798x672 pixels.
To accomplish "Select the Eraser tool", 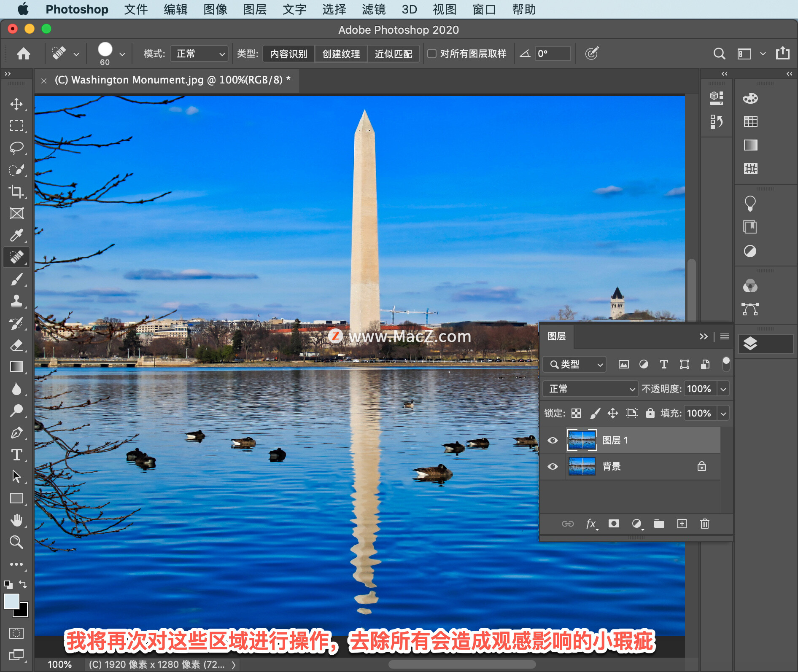I will tap(16, 345).
